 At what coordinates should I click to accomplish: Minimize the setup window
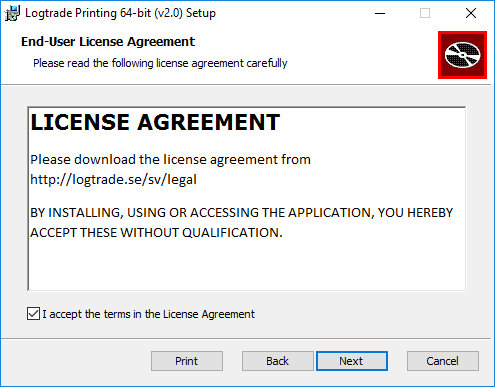[x=380, y=13]
